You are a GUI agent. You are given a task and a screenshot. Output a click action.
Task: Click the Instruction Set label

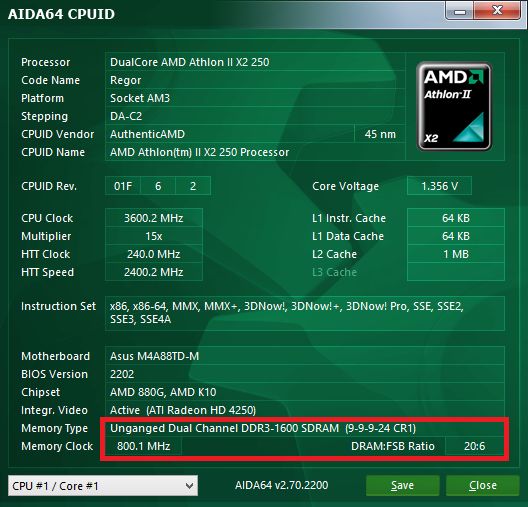[59, 306]
